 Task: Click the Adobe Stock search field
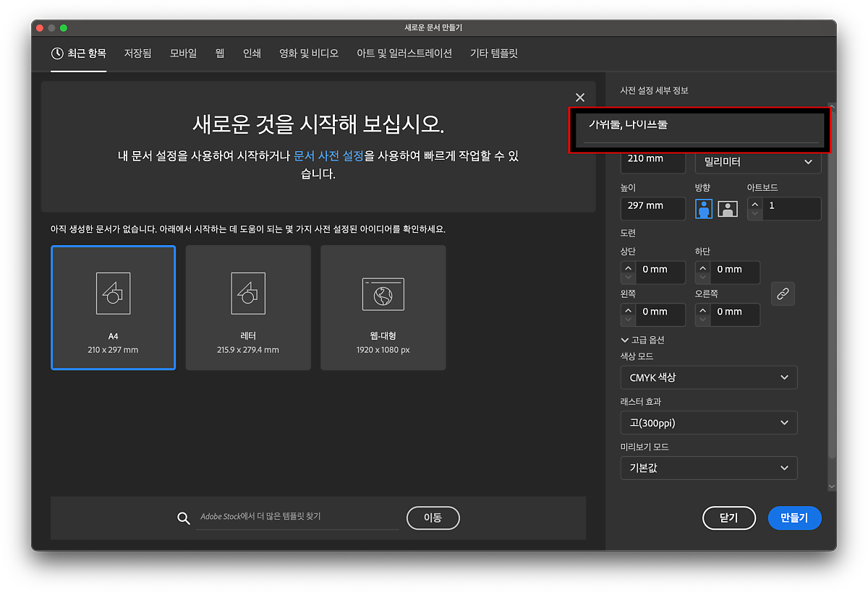(297, 518)
